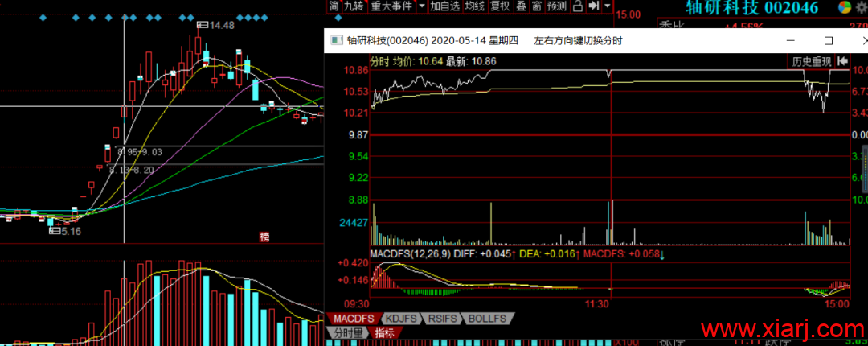This screenshot has height=346, width=868.
Task: Click the left-arrow icon beside 历史重现
Action: pos(843,61)
